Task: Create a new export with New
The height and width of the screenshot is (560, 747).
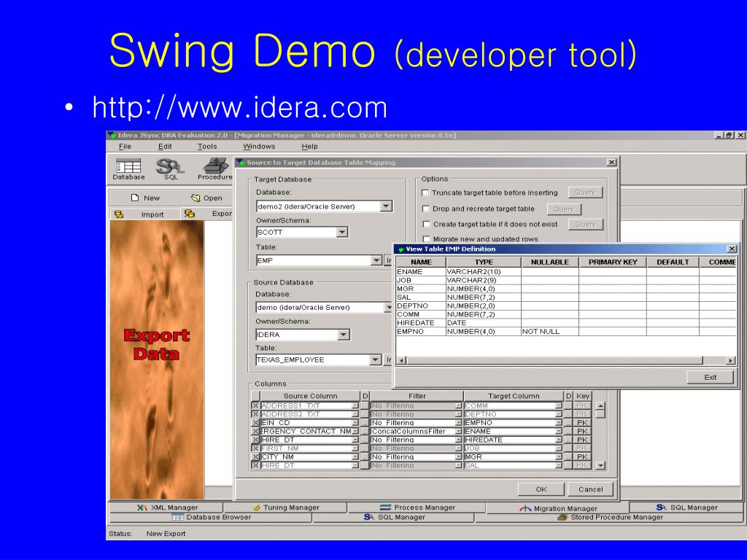Action: point(145,198)
